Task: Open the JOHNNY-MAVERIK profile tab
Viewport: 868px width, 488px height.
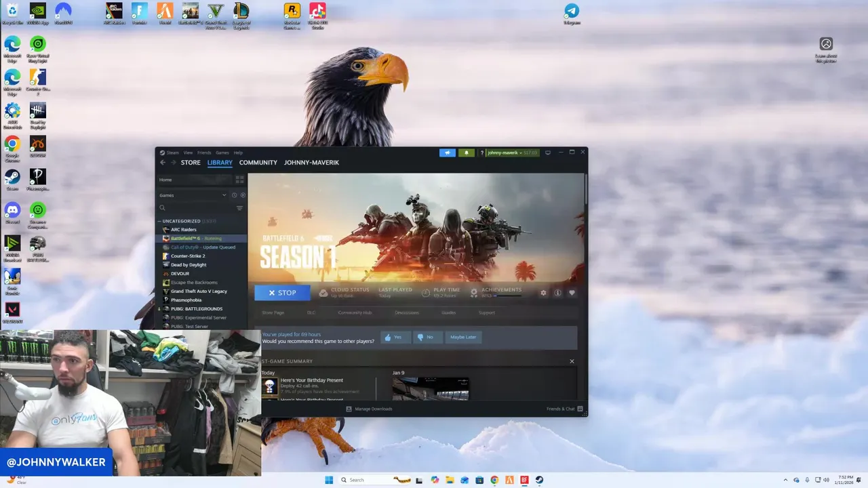Action: (x=311, y=163)
